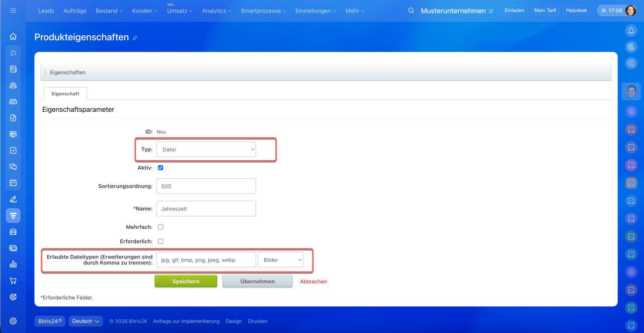Open the Typ dropdown
Viewport: 644px width, 333px height.
206,150
